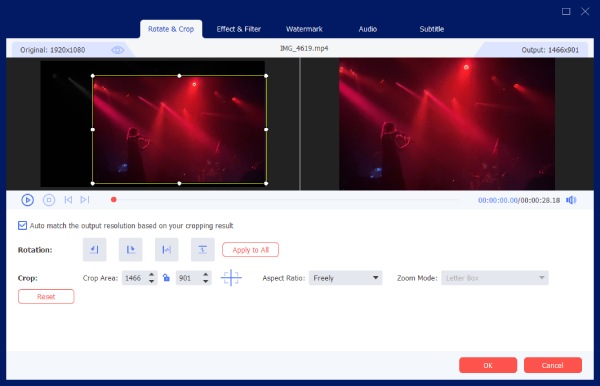
Task: Click the playback progress bar
Action: (x=286, y=199)
